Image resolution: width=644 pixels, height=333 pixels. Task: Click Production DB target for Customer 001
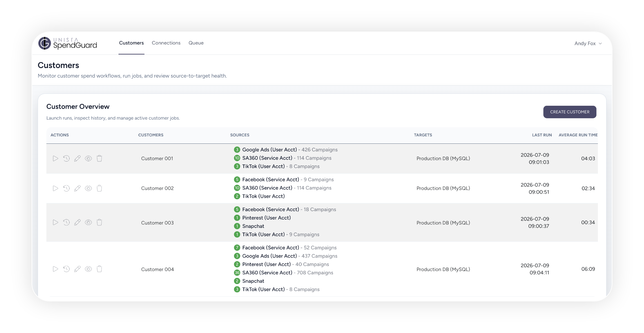[x=443, y=159]
